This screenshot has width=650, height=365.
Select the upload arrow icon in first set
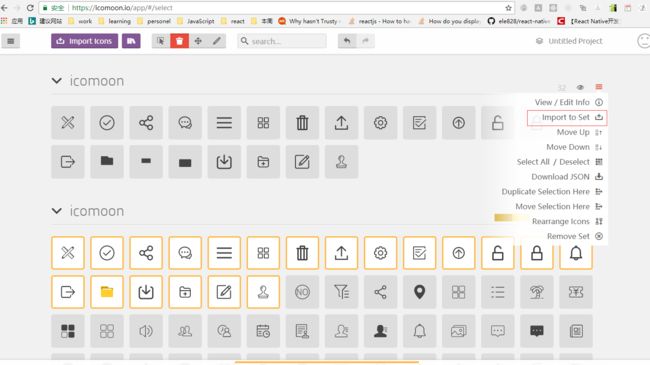point(341,122)
